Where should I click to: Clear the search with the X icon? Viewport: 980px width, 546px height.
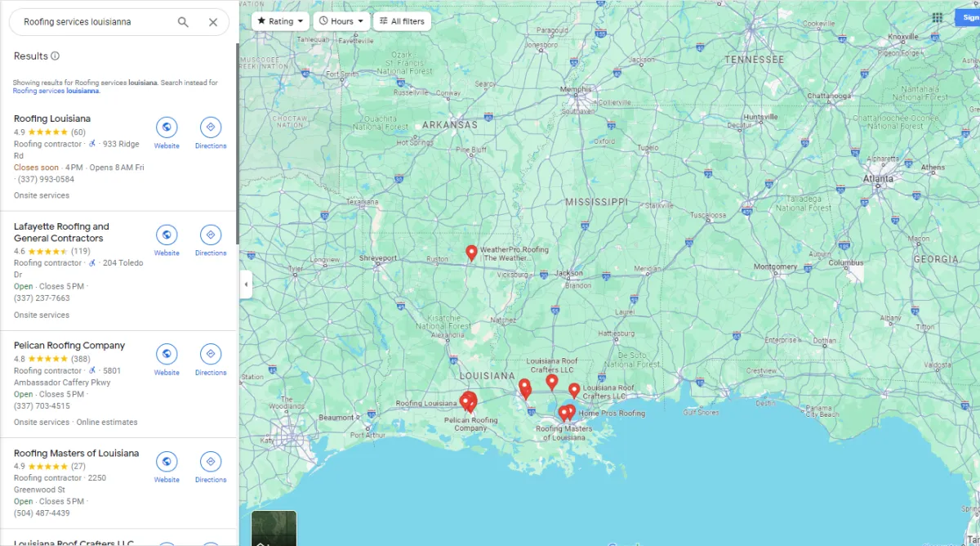pyautogui.click(x=213, y=22)
